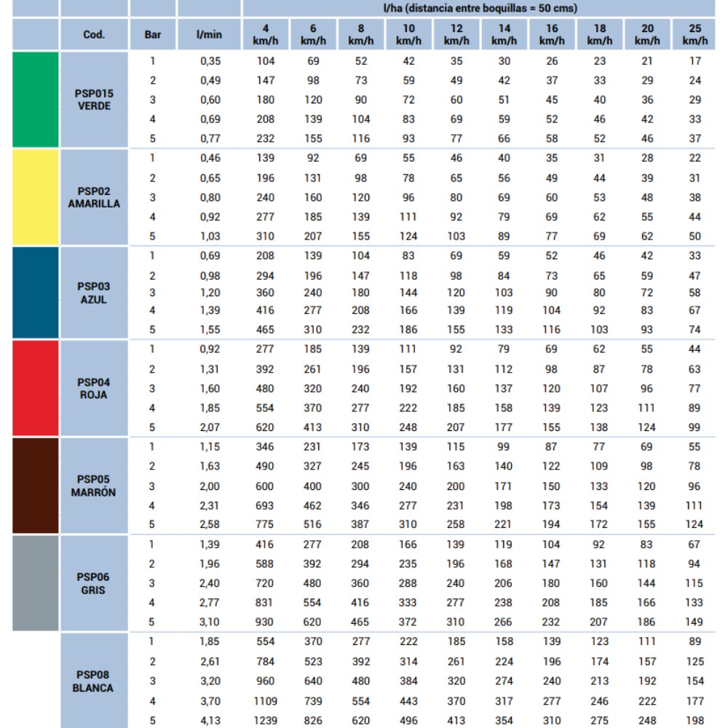Click the 'PSP04 ROJA' code cell

tap(94, 388)
